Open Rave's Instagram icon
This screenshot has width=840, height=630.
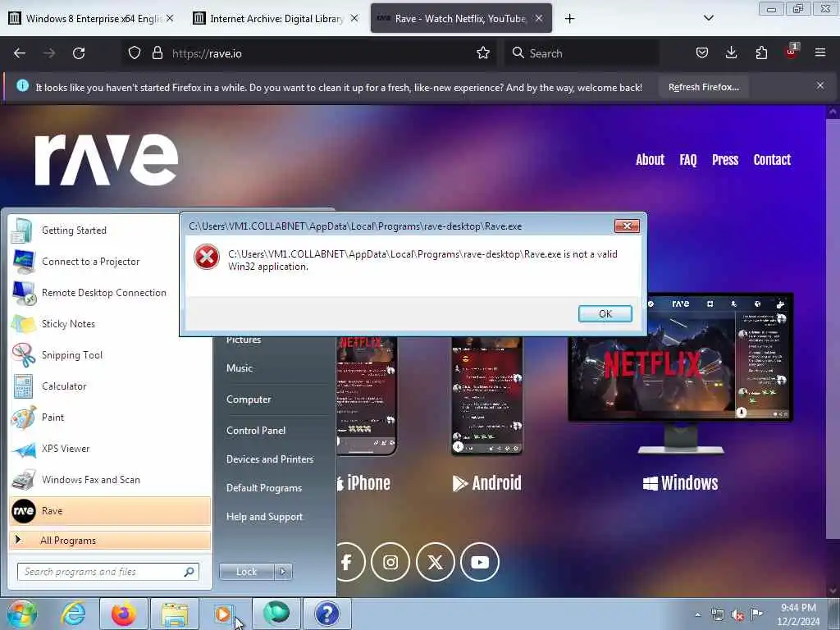(x=390, y=562)
